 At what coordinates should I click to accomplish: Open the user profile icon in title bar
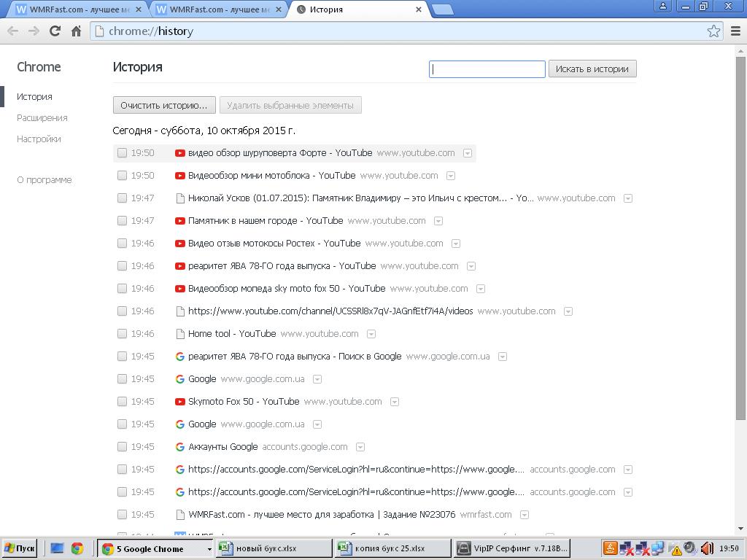(x=662, y=6)
